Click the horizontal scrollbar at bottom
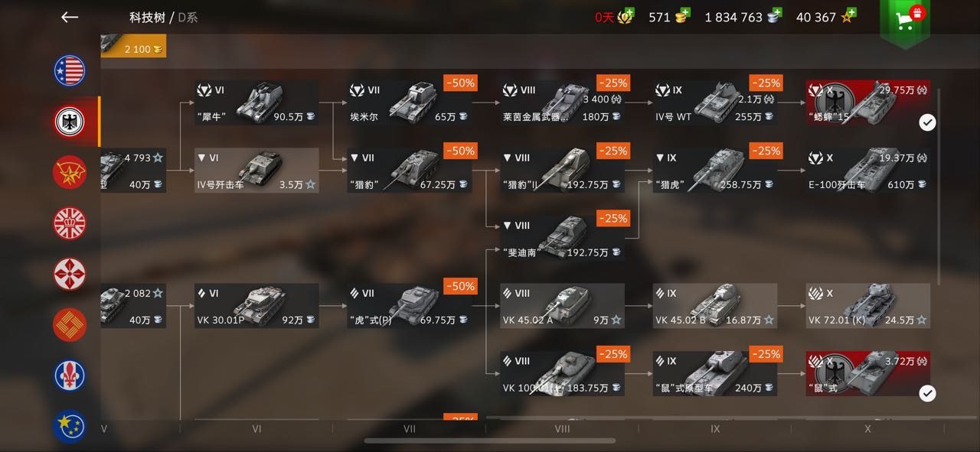Viewport: 980px width, 452px height. pos(490,441)
